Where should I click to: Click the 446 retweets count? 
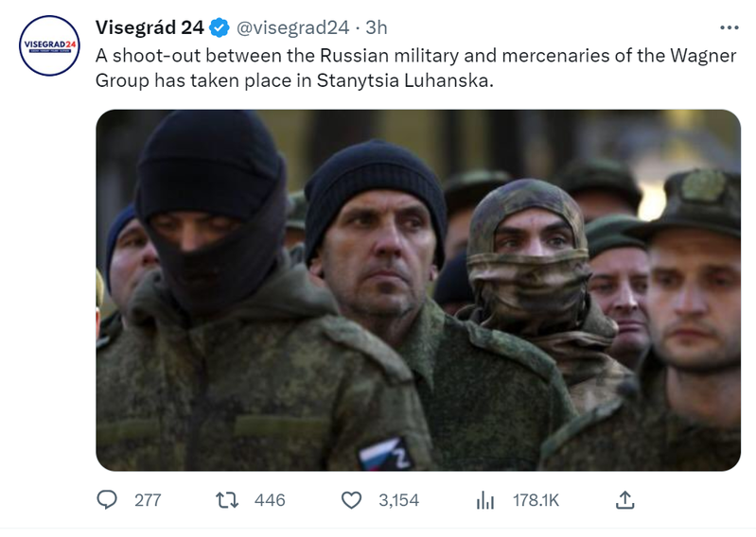click(x=270, y=500)
